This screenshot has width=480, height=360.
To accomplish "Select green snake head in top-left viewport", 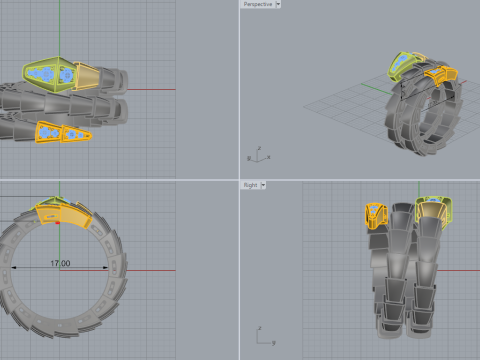I will coord(49,74).
